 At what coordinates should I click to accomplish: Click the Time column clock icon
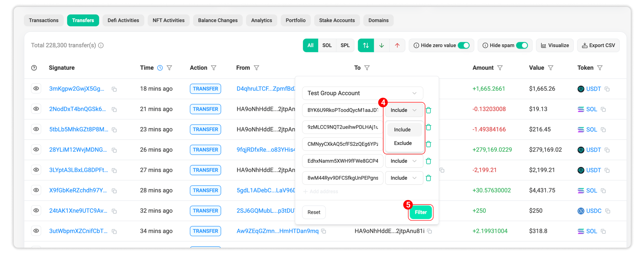point(160,68)
